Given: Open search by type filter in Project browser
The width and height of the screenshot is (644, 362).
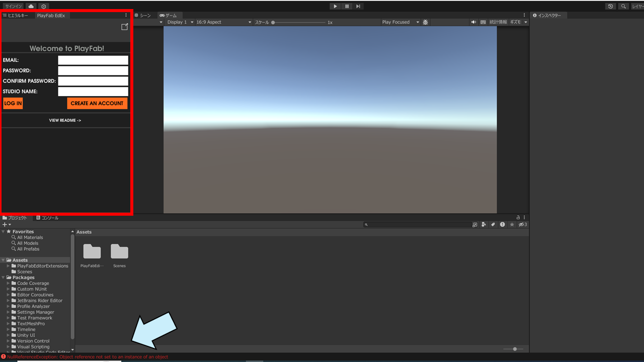Looking at the screenshot, I should tap(484, 224).
